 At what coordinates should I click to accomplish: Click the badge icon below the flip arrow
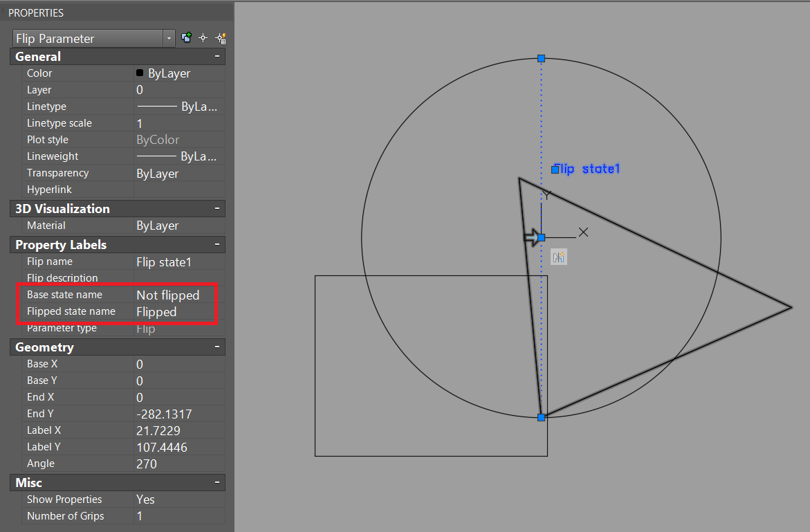pyautogui.click(x=558, y=257)
